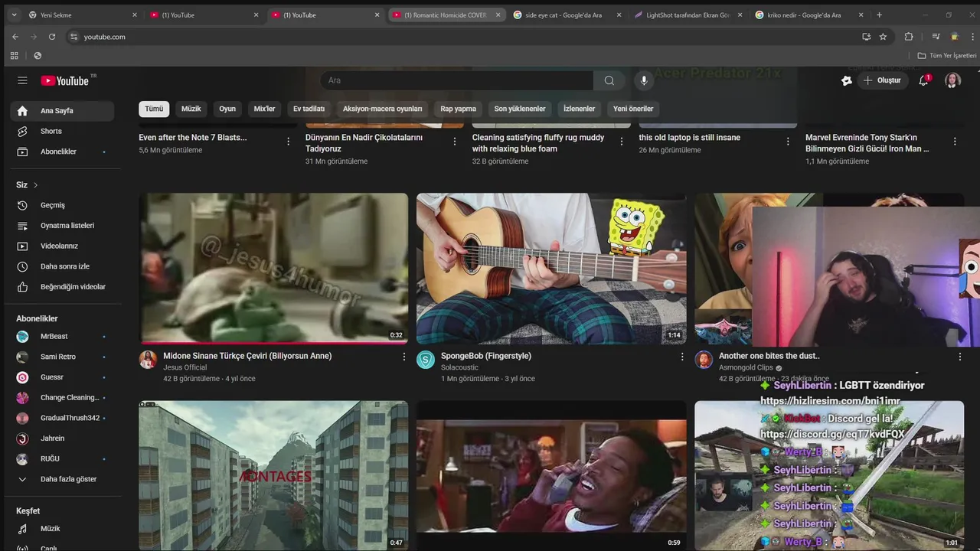Open options for this old laptop video
This screenshot has width=980, height=551.
(x=788, y=142)
